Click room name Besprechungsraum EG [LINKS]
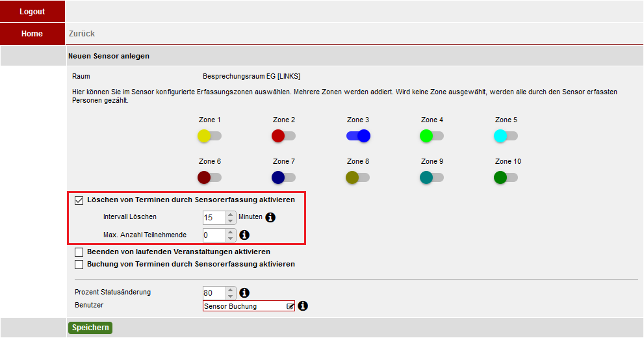644x338 pixels. coord(251,77)
